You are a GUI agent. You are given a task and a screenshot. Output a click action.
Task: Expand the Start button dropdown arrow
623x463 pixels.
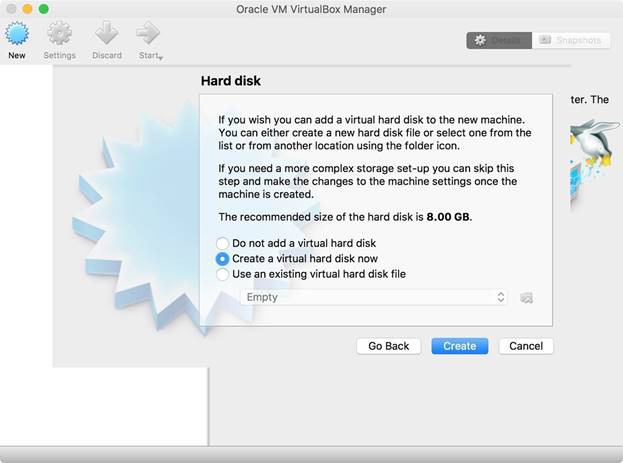[x=160, y=57]
